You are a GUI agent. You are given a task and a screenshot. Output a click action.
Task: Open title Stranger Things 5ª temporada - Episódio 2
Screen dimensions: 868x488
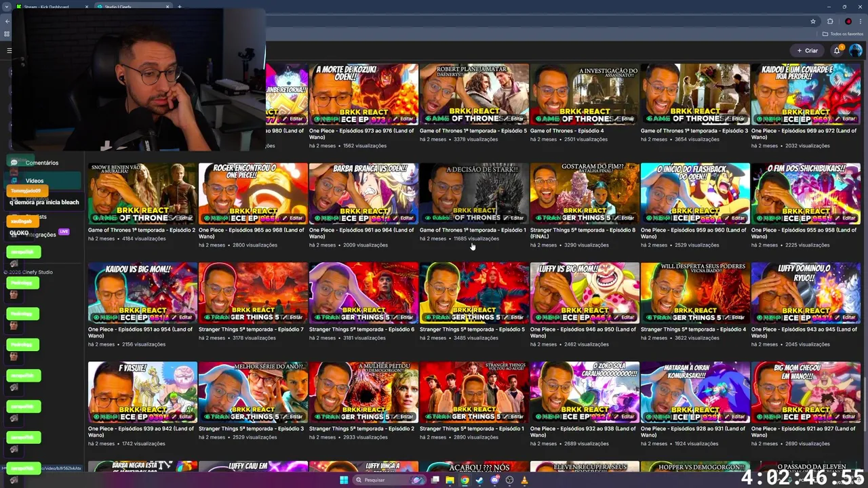point(361,429)
